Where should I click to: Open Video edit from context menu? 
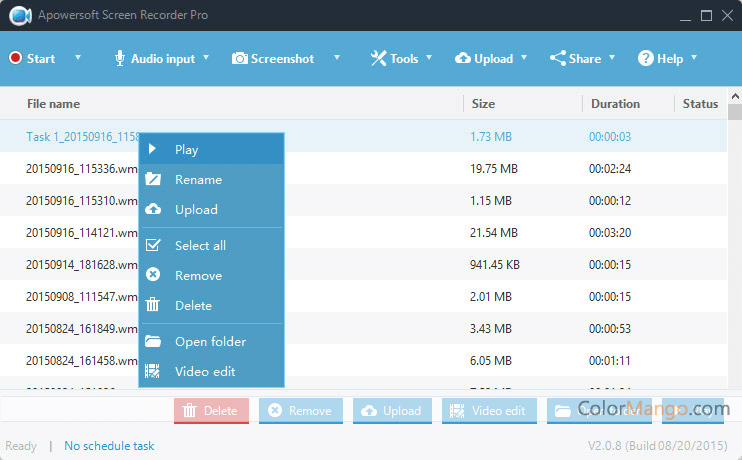coord(204,372)
